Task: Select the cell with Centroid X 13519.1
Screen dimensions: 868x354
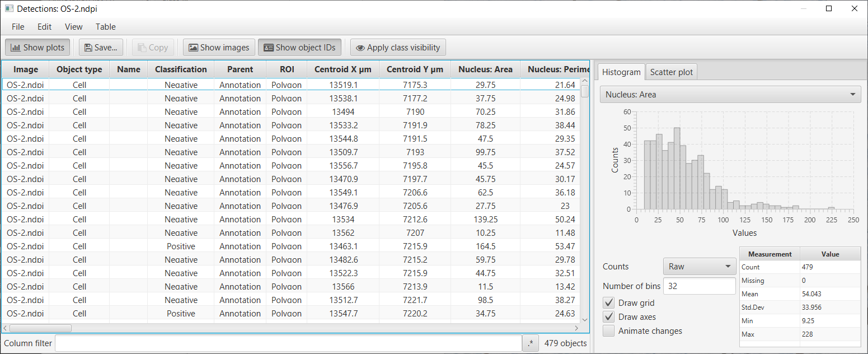Action: [343, 85]
